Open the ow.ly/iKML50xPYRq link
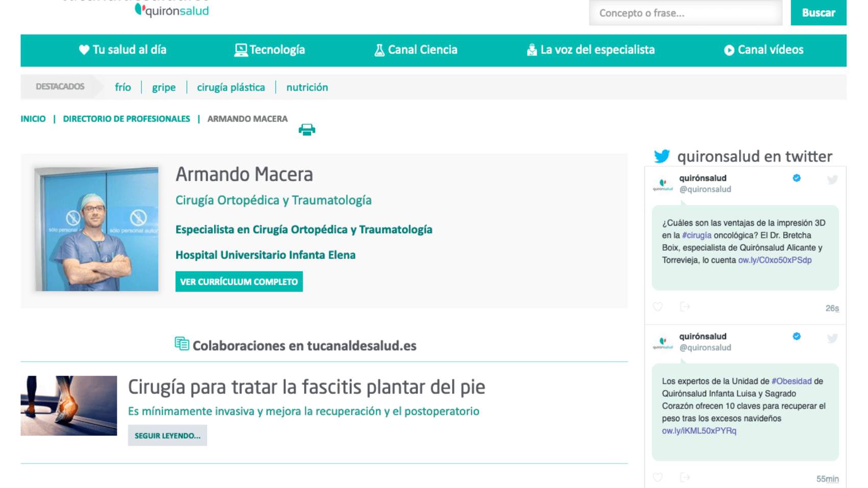The image size is (868, 488). (x=699, y=431)
